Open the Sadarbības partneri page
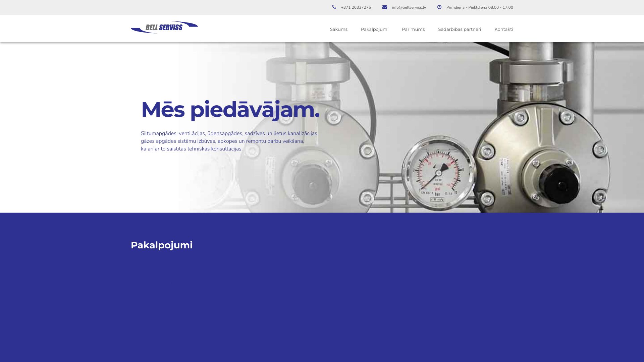Image resolution: width=644 pixels, height=362 pixels. 459,29
